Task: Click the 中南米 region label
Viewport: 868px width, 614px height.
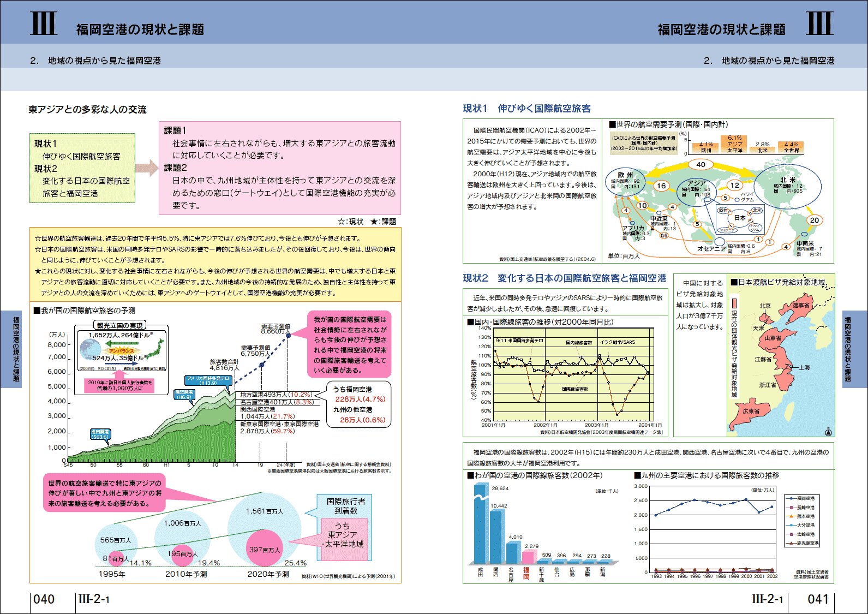Action: (x=805, y=243)
